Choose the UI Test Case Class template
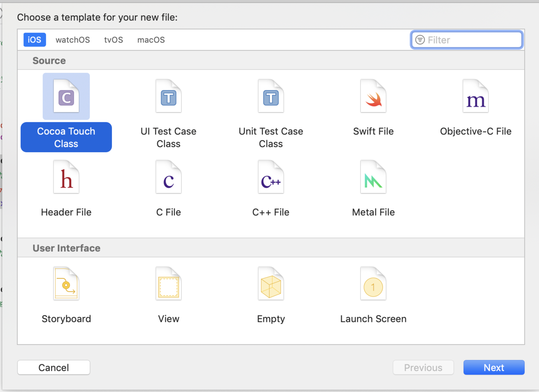539x392 pixels. (x=168, y=97)
